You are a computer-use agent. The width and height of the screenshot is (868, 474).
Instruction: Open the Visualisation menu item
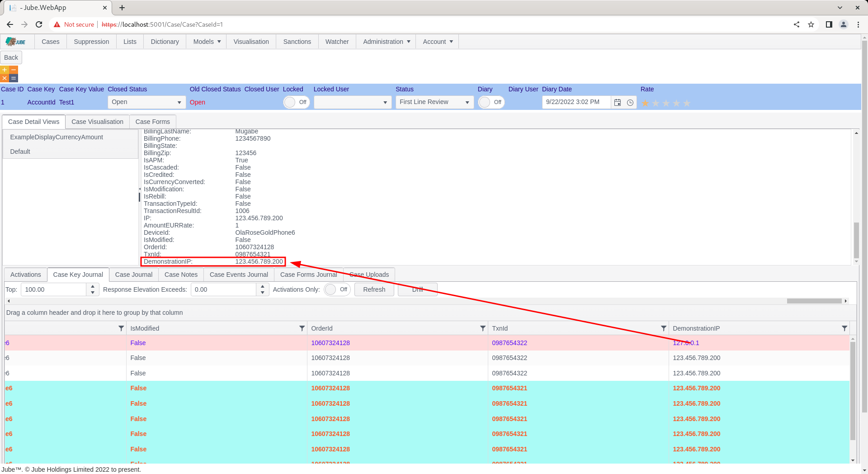click(x=251, y=42)
